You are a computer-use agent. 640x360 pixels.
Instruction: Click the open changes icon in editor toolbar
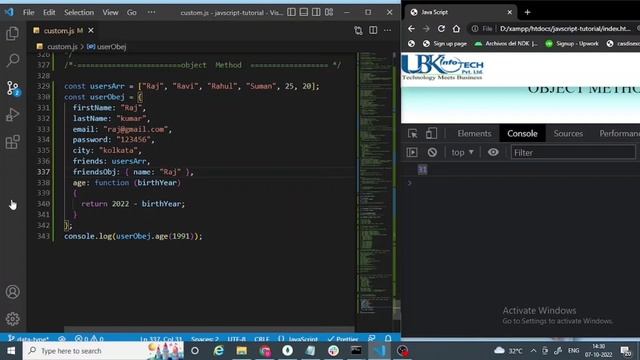[358, 31]
